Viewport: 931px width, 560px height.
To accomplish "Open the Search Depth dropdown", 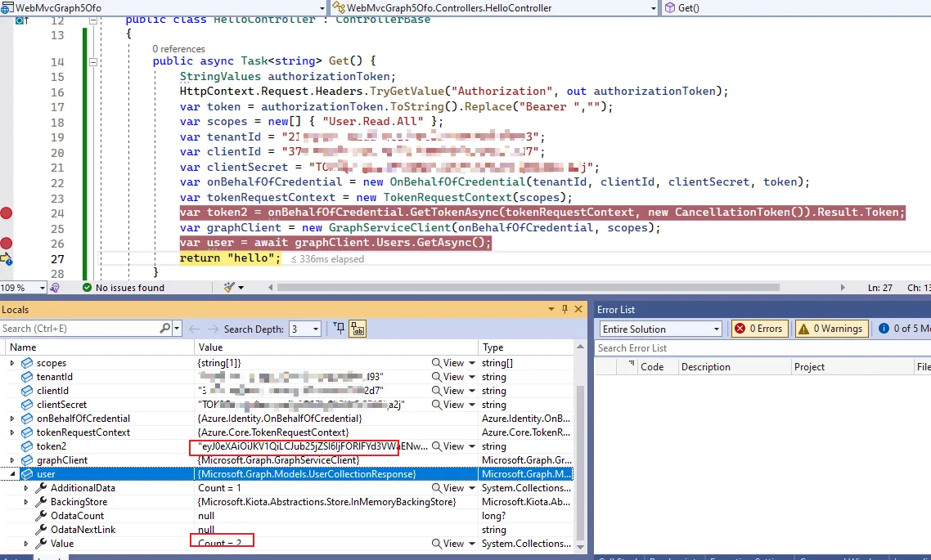I will [315, 329].
